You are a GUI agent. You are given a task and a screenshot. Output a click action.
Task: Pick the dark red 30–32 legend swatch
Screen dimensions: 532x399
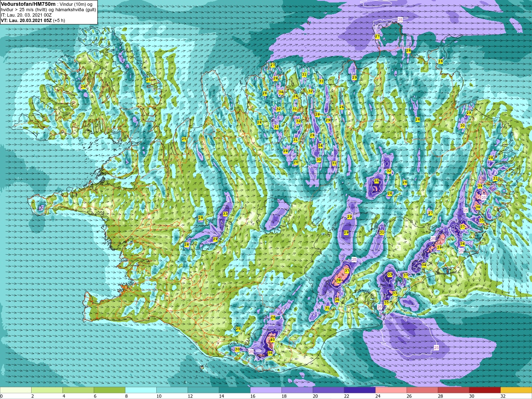click(x=485, y=390)
